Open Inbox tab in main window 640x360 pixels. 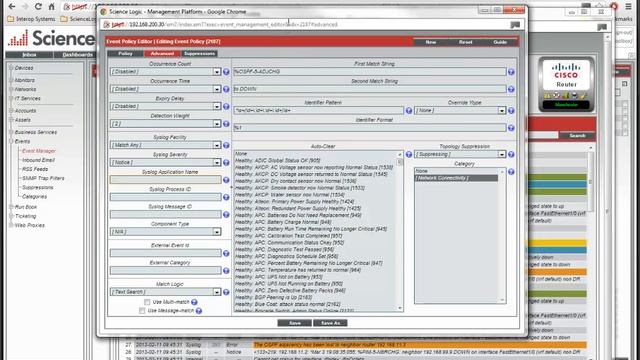(29, 55)
